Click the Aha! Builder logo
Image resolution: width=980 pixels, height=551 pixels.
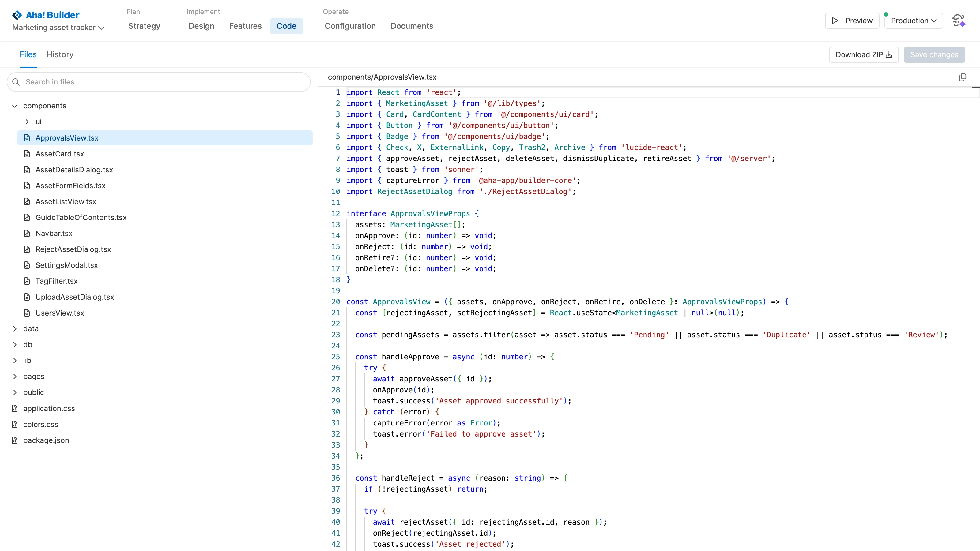pos(46,15)
